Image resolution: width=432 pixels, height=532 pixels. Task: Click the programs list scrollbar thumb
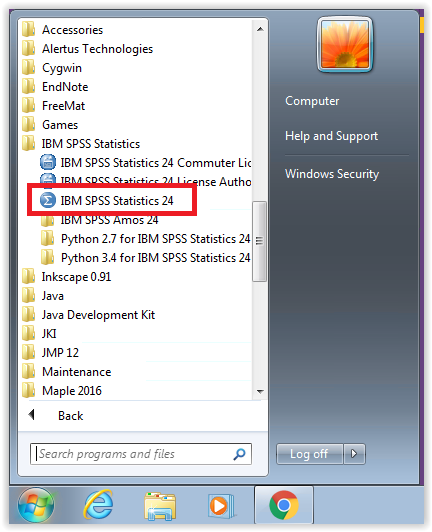260,241
